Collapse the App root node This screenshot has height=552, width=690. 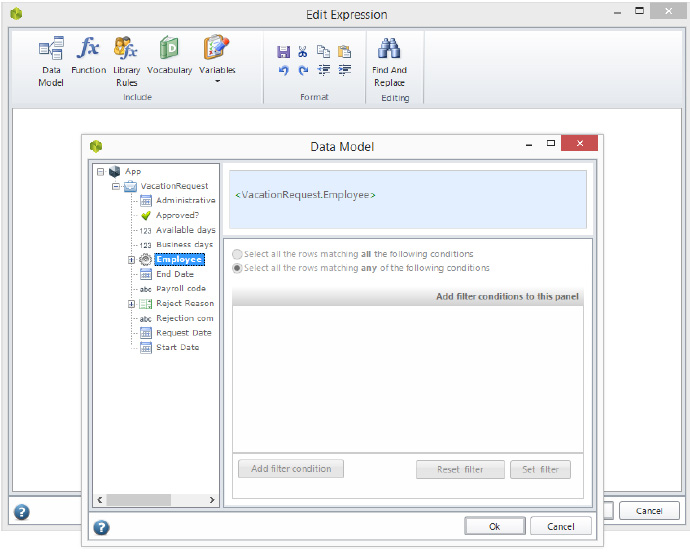[x=100, y=172]
